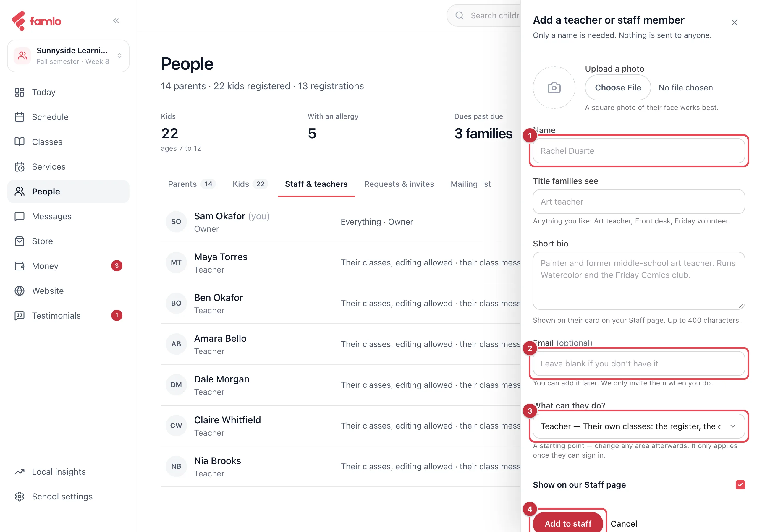Open Website in the sidebar
Image resolution: width=757 pixels, height=532 pixels.
pos(68,291)
